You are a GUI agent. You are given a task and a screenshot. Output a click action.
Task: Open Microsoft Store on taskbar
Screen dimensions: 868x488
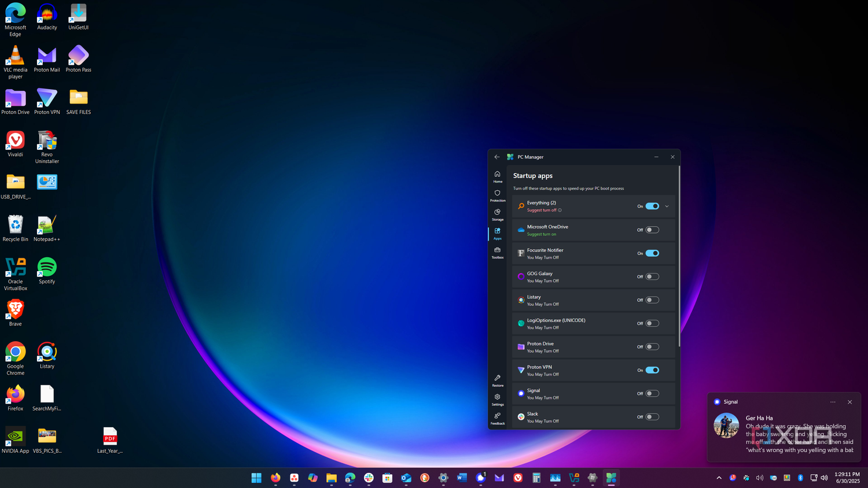coord(387,478)
